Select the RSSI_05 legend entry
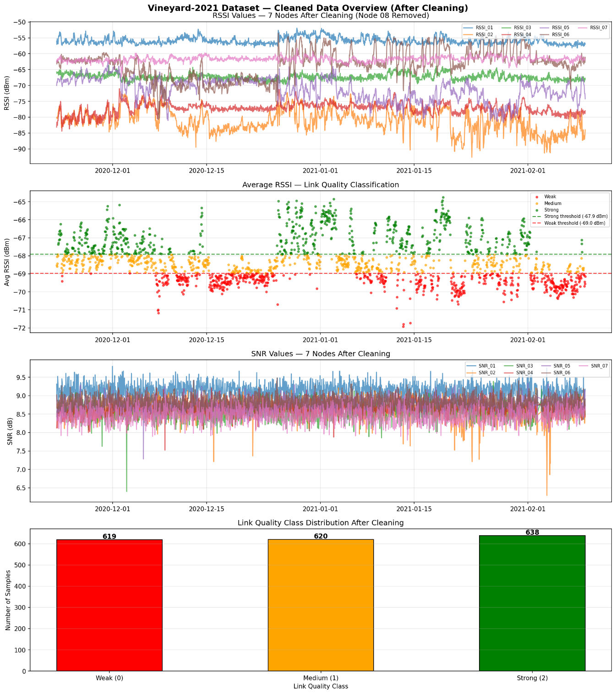The image size is (616, 694). point(555,28)
